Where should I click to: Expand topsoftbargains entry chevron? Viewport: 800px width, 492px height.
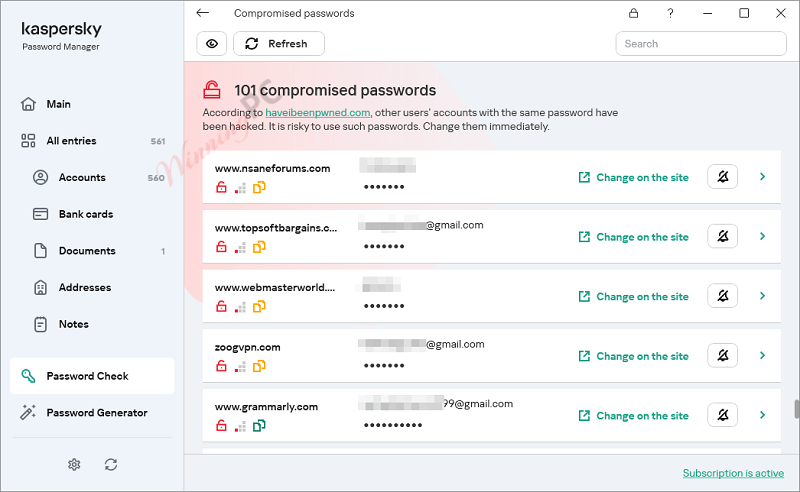(762, 236)
